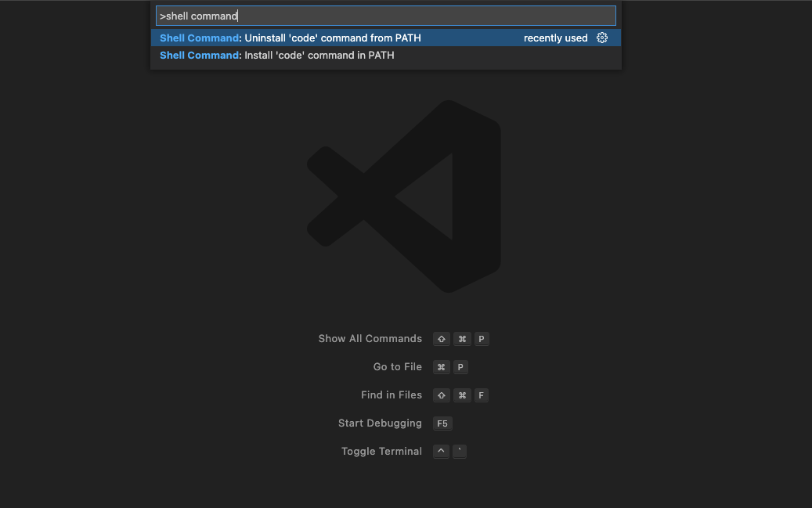Viewport: 812px width, 508px height.
Task: Click the command keycap beside Go to File
Action: (441, 367)
